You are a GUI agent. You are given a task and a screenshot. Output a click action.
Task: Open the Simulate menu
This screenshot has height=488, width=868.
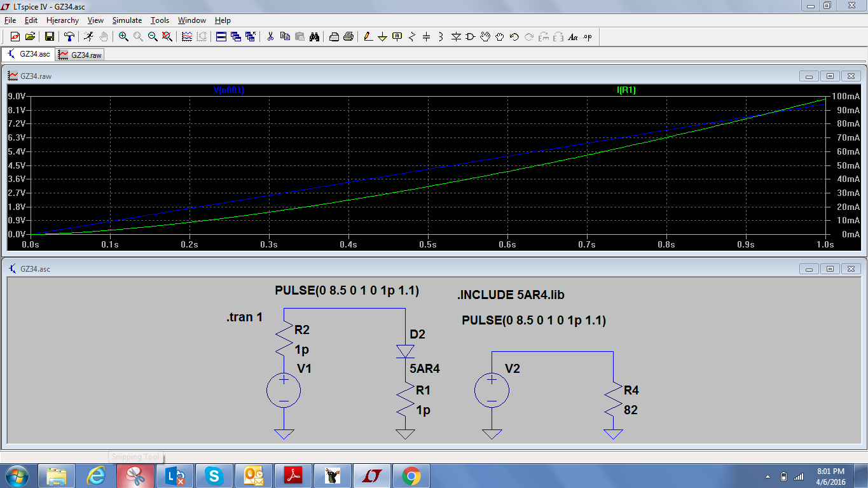click(x=127, y=20)
